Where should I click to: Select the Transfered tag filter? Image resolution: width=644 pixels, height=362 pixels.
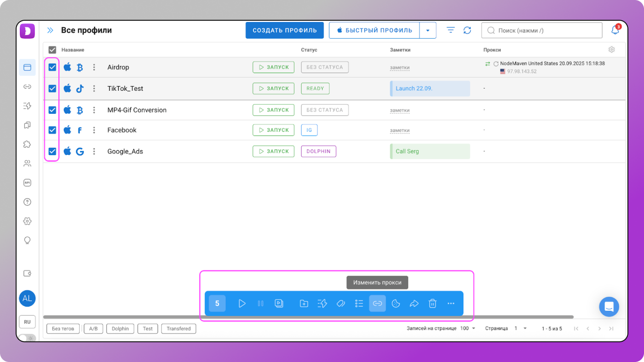coord(178,329)
